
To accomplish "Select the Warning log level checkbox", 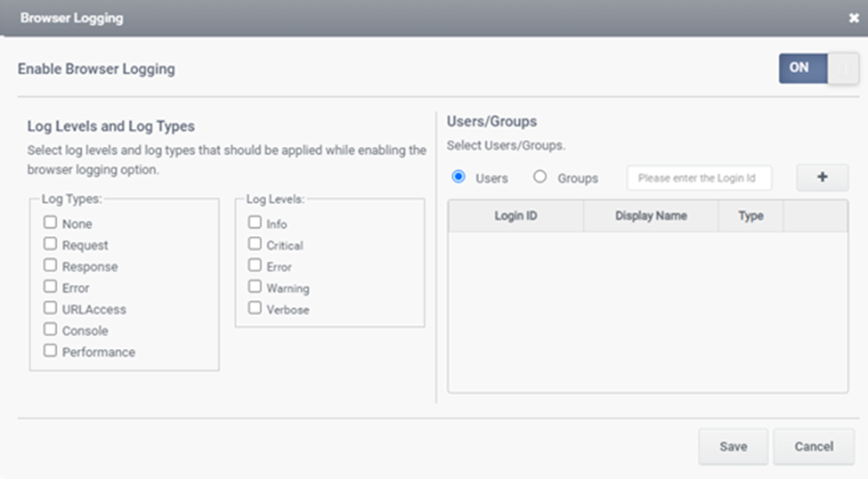I will click(256, 287).
